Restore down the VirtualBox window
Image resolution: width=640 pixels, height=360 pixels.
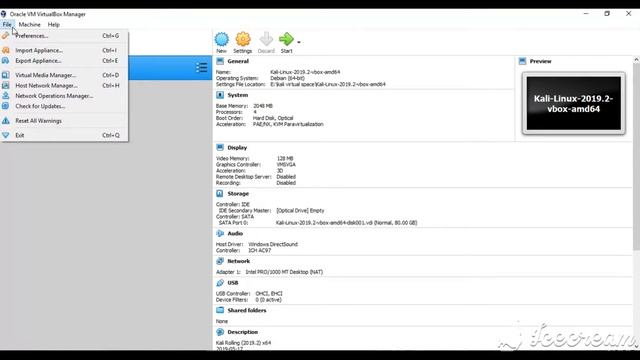click(607, 13)
